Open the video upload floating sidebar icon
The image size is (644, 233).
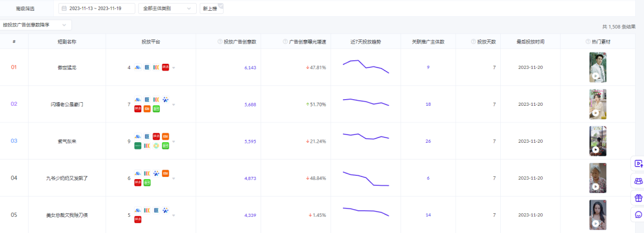coord(638,164)
